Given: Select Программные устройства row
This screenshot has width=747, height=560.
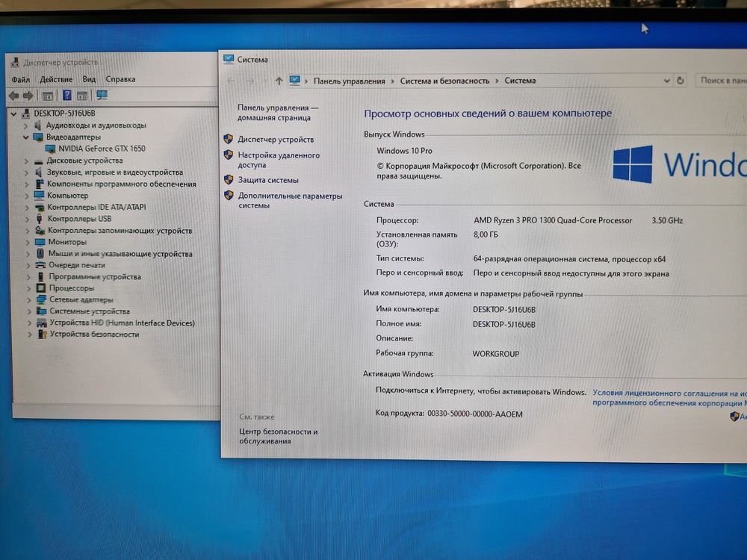Looking at the screenshot, I should (x=95, y=277).
